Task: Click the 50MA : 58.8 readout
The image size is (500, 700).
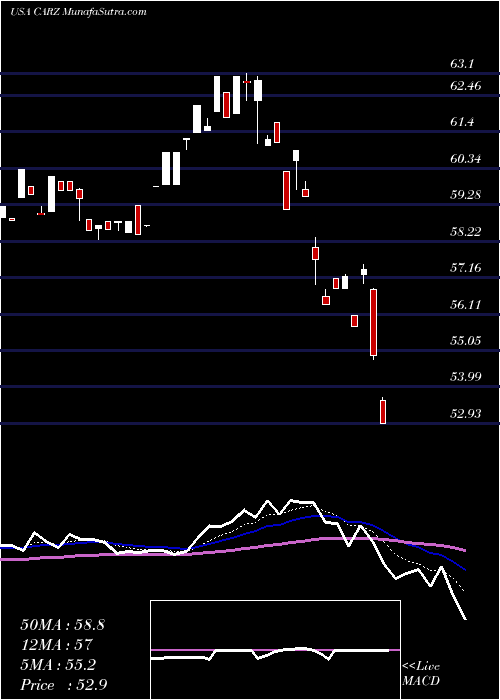Action: [62, 625]
